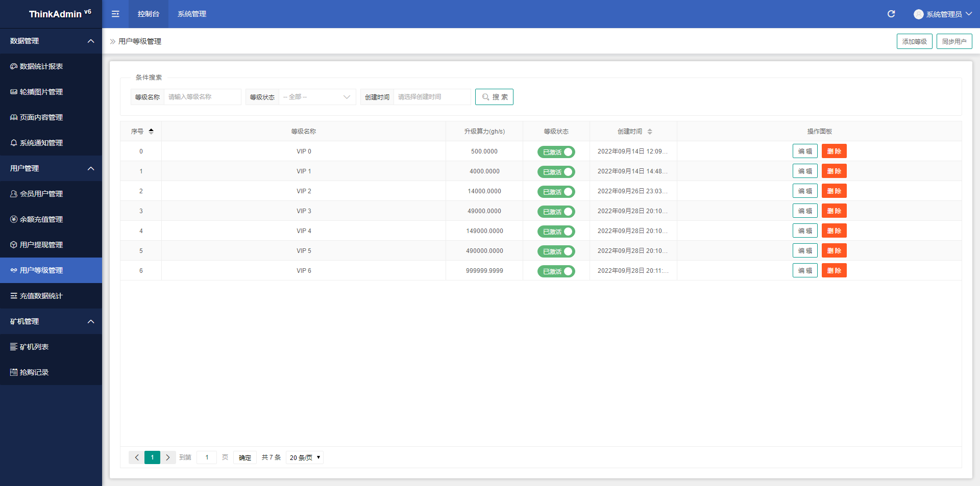The height and width of the screenshot is (486, 980).
Task: Collapse the sidebar with the menu fold icon
Action: [115, 14]
